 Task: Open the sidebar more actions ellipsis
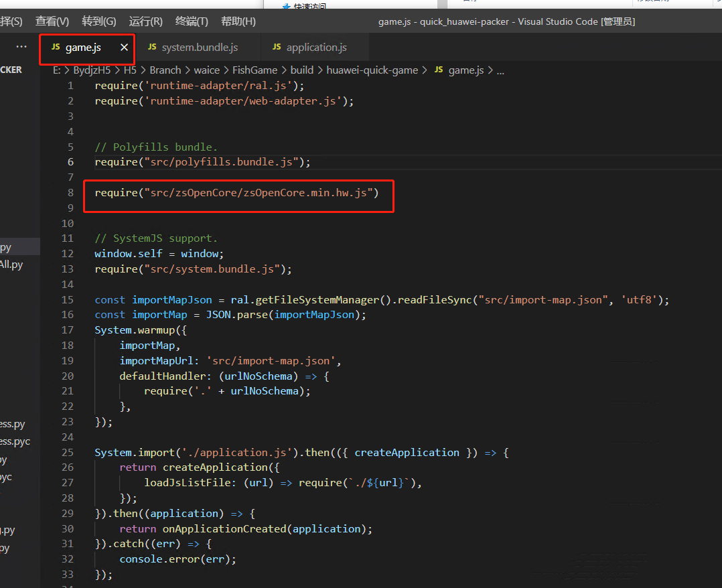(x=21, y=47)
